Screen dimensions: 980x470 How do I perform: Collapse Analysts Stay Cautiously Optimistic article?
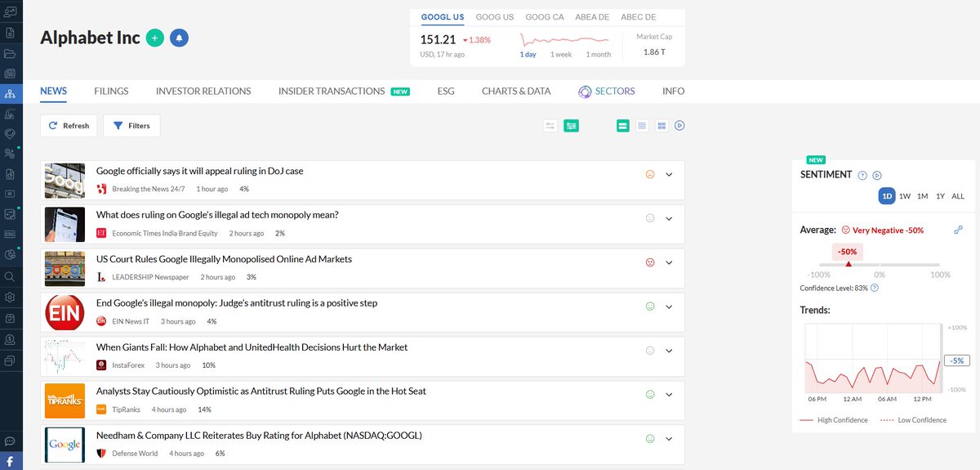669,394
